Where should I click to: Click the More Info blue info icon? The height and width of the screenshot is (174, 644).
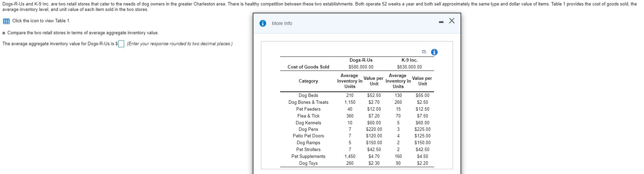point(263,23)
